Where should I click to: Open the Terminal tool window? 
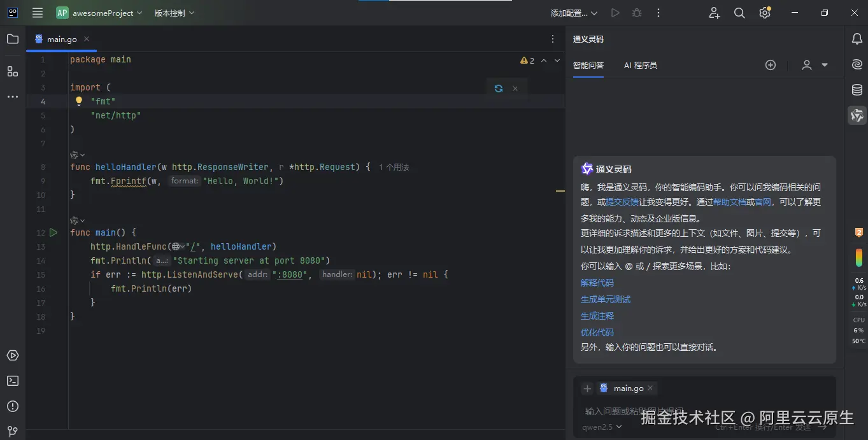[x=13, y=381]
